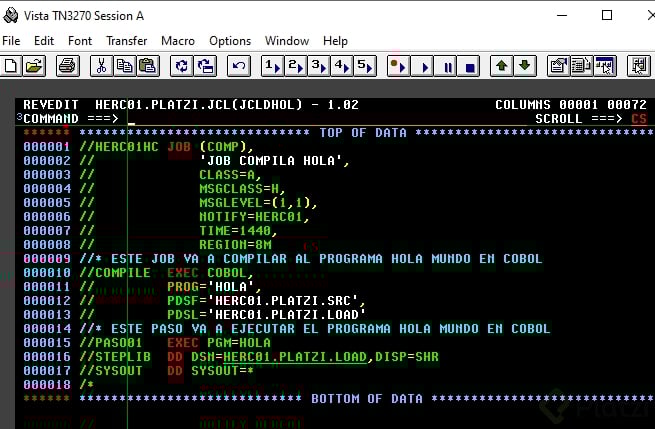The image size is (655, 429).
Task: Pause macro with the pause icon
Action: [446, 66]
